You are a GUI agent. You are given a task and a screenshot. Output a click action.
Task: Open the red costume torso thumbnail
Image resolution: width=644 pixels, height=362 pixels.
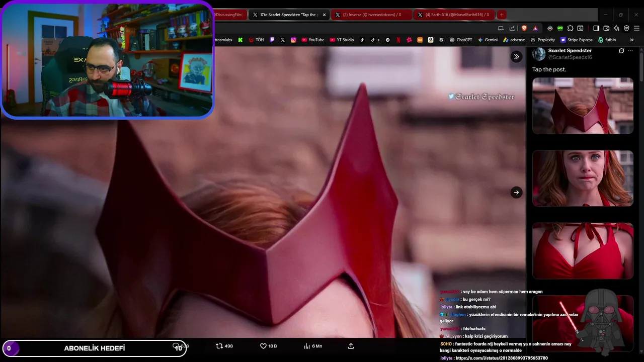[x=583, y=251]
